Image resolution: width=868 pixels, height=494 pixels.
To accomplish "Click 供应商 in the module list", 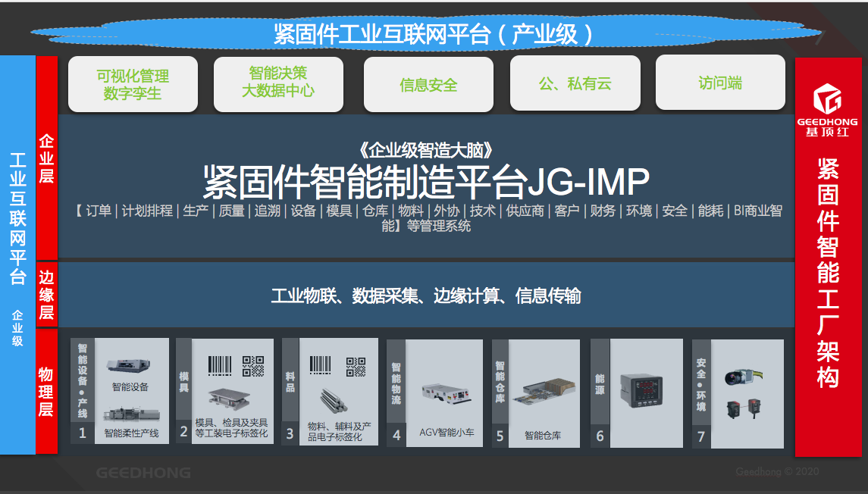I will click(x=525, y=211).
